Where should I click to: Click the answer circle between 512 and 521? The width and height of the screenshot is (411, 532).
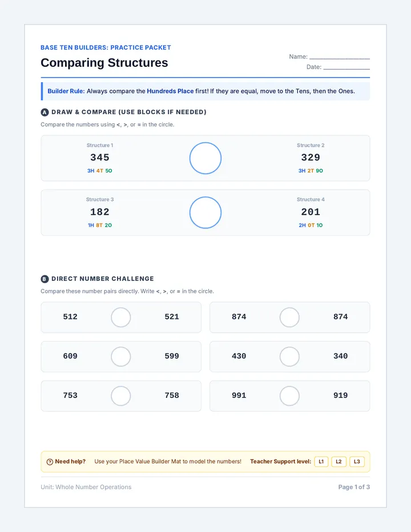(121, 317)
